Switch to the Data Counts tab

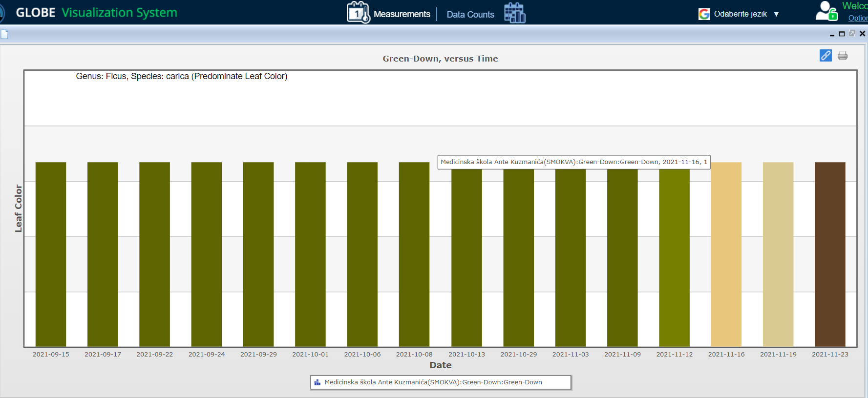pyautogui.click(x=470, y=15)
